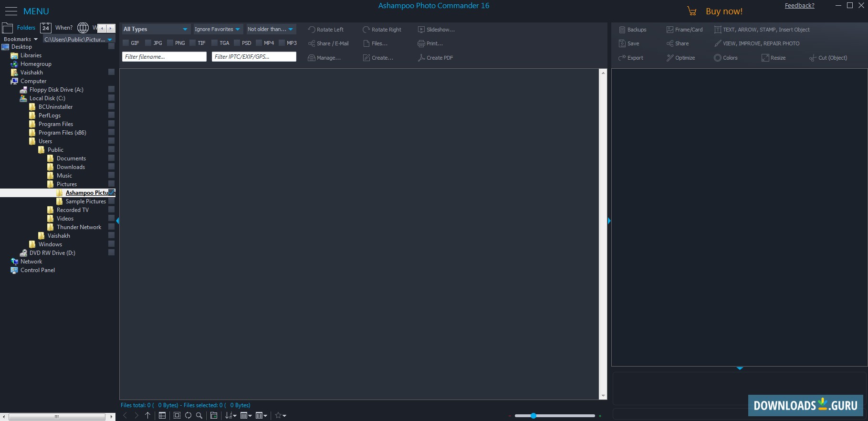Image resolution: width=868 pixels, height=421 pixels.
Task: Click the Filter filename input field
Action: click(164, 57)
